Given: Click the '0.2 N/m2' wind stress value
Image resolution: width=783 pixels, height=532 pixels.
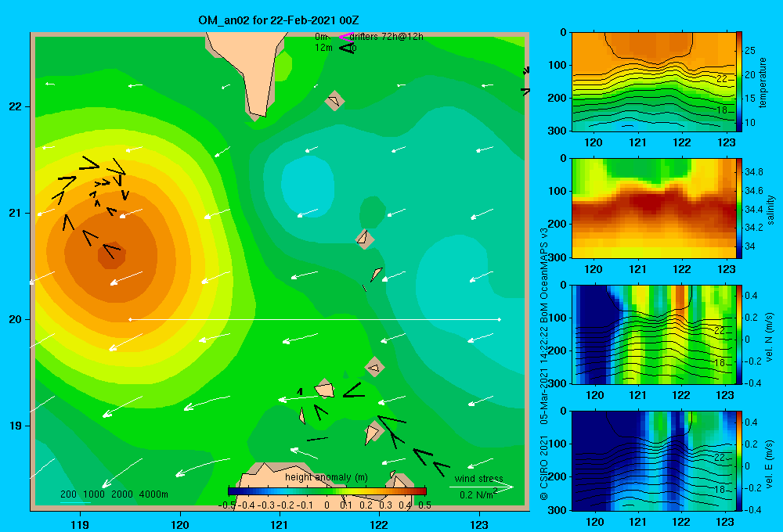Looking at the screenshot, I should pos(478,494).
